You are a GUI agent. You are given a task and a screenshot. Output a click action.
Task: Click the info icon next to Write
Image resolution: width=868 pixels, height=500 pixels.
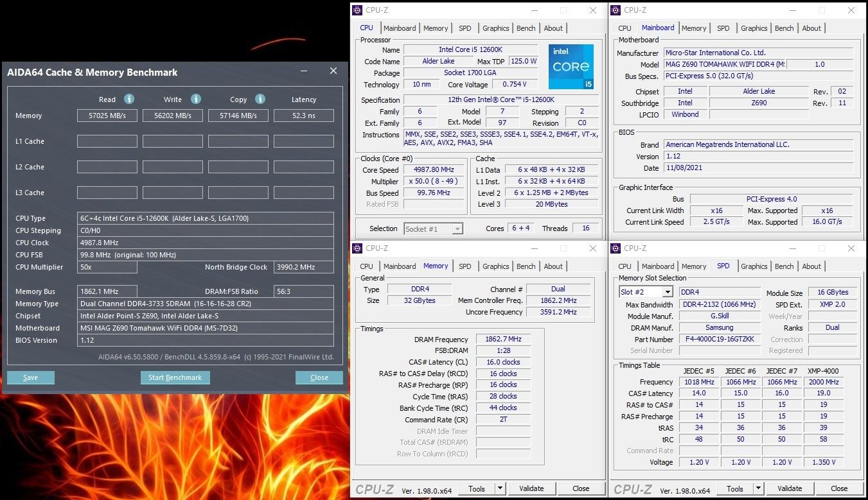(x=195, y=99)
